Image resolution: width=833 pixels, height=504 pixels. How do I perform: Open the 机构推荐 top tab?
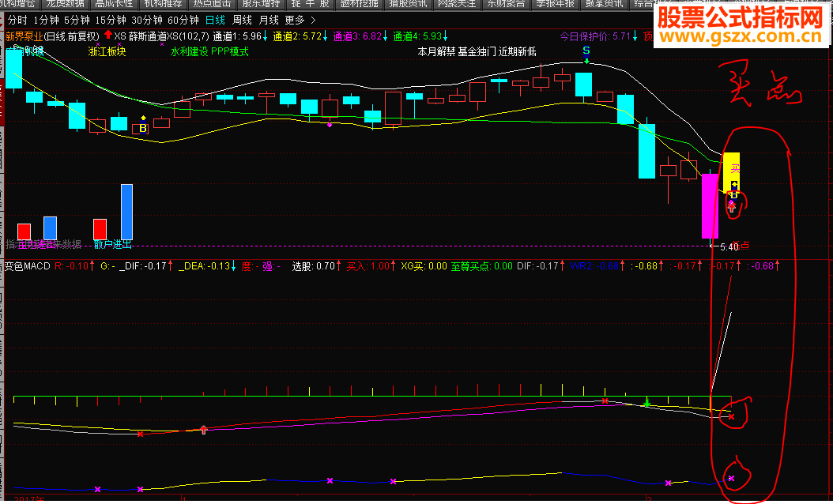click(163, 4)
